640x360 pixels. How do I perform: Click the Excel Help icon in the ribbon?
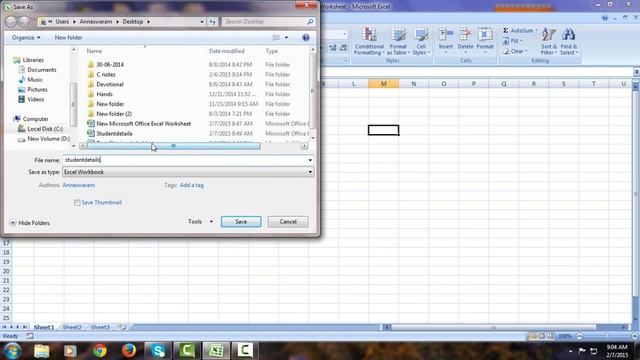tap(605, 18)
